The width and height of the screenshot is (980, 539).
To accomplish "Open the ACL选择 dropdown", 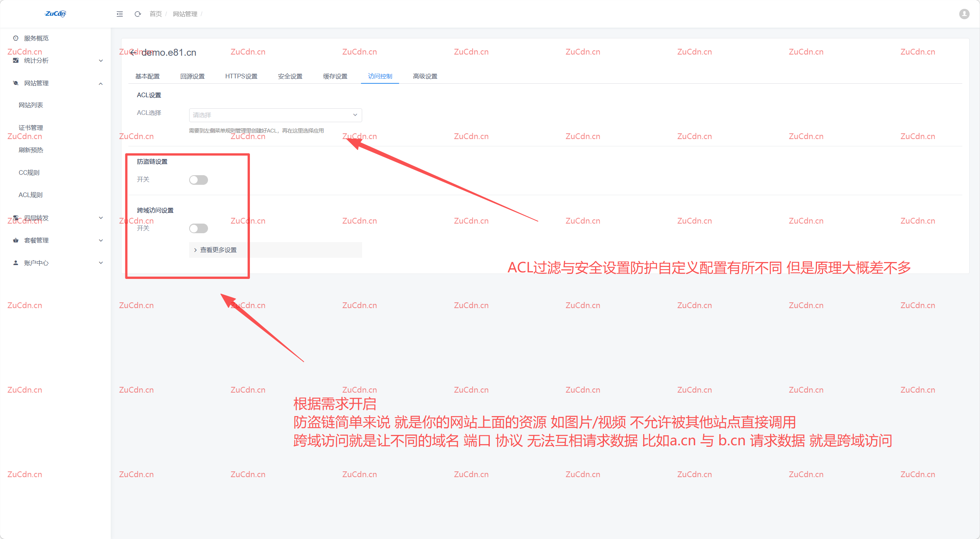I will pos(275,115).
